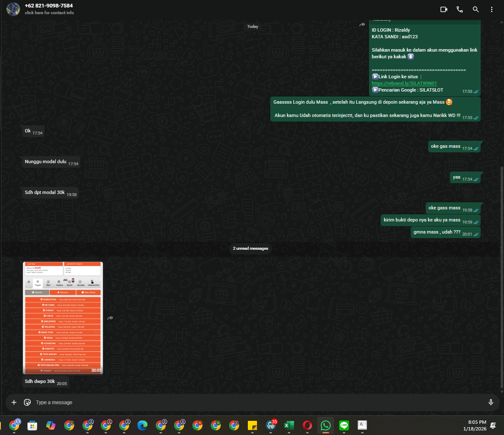
Task: Open Microsoft Store from the taskbar
Action: tap(32, 425)
